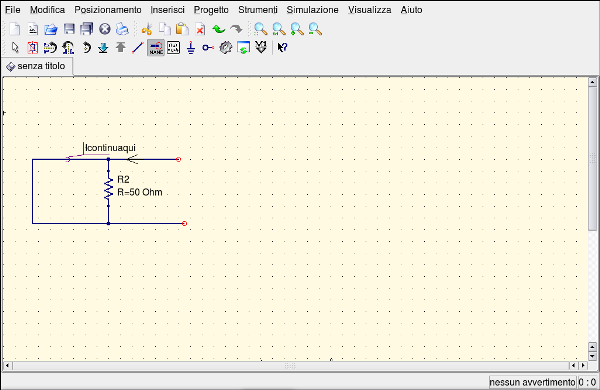Image resolution: width=600 pixels, height=390 pixels.
Task: Mirror selection about the Y axis
Action: [x=68, y=47]
